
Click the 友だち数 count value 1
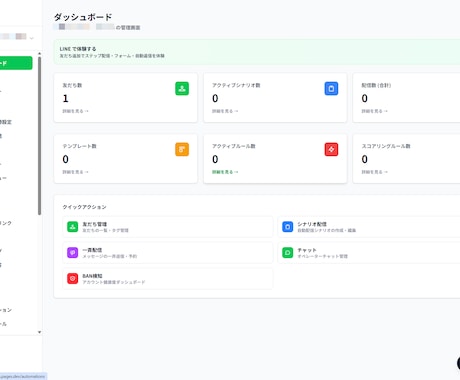coord(66,98)
